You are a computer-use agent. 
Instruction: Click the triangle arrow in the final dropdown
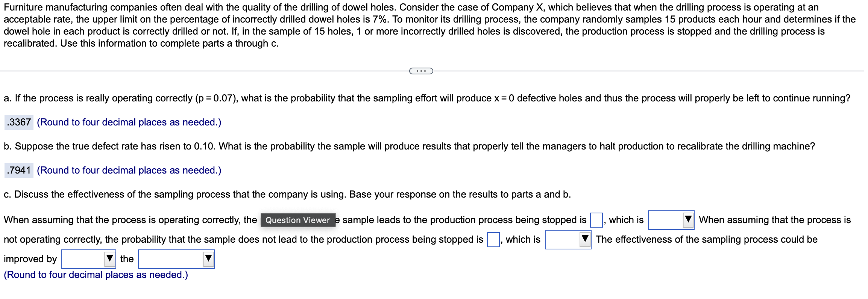click(208, 258)
